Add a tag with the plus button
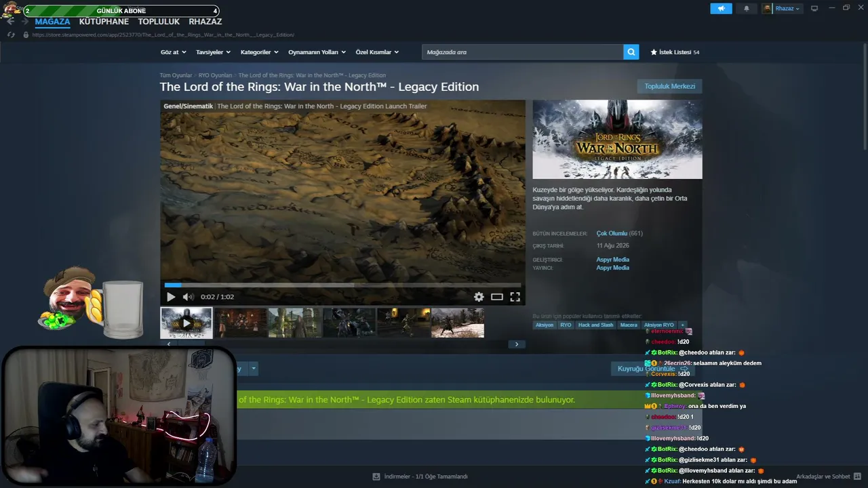The width and height of the screenshot is (868, 488). pyautogui.click(x=682, y=325)
